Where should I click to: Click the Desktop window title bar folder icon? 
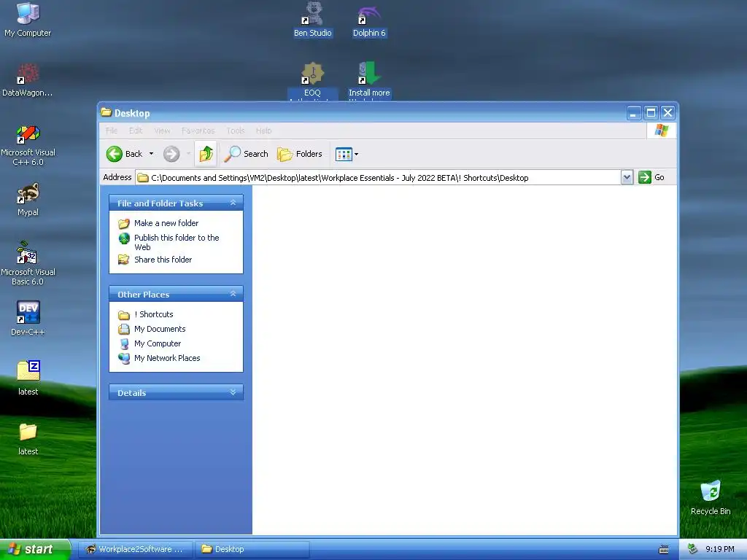pyautogui.click(x=106, y=112)
